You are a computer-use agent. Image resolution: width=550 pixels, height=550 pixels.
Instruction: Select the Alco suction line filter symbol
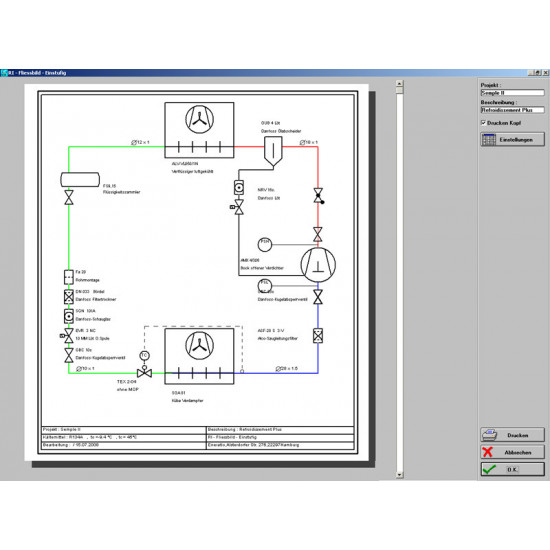318,336
